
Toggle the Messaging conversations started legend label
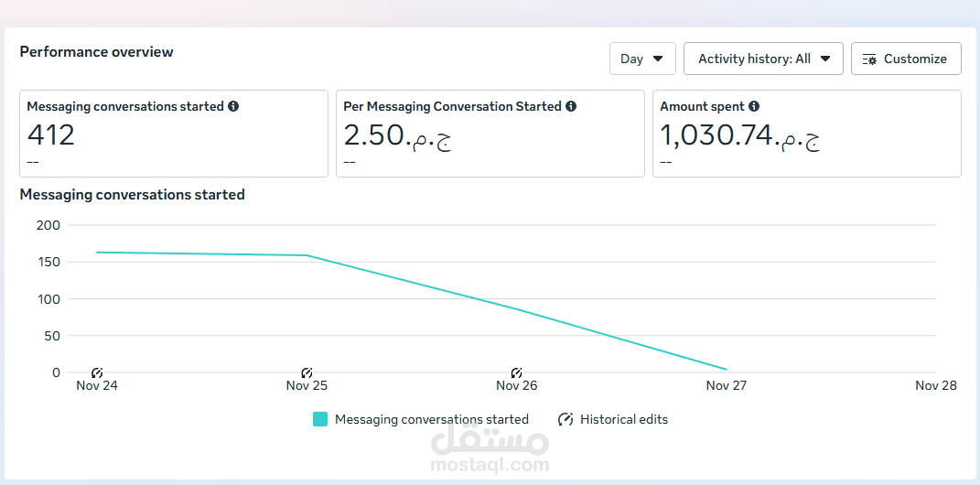(x=431, y=419)
